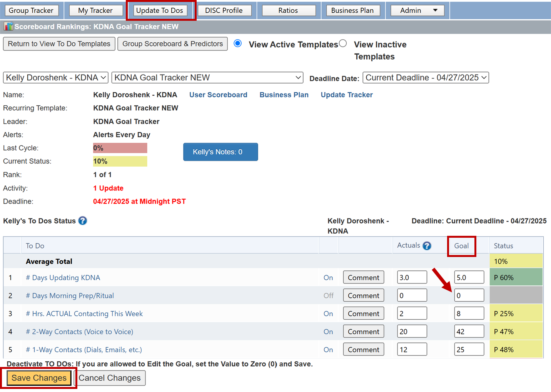
Task: Switch to the Update To Dos tab
Action: tap(160, 10)
